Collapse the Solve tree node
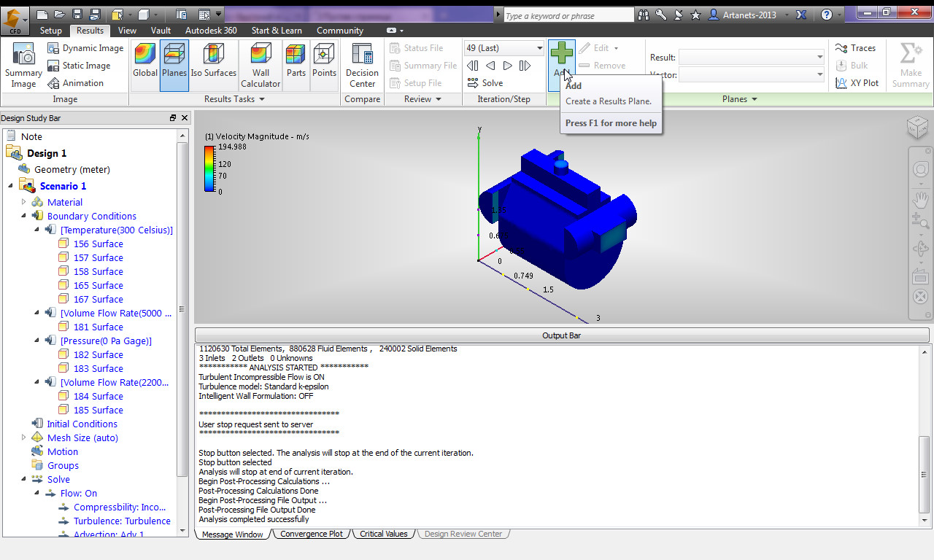The height and width of the screenshot is (560, 934). (23, 479)
